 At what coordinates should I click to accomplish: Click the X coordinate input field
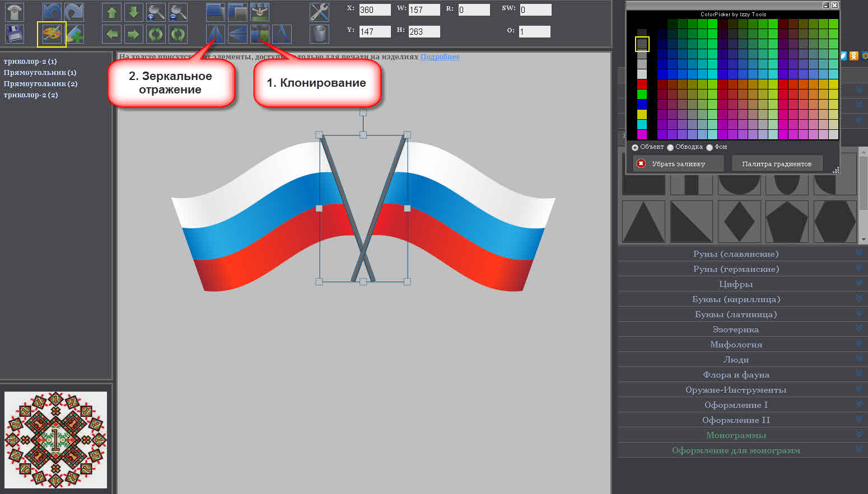tap(375, 10)
